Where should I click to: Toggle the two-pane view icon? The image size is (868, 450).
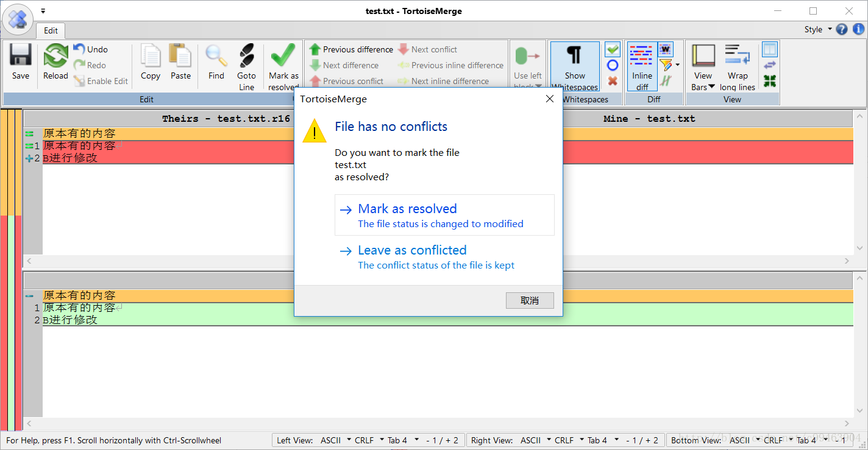[770, 49]
